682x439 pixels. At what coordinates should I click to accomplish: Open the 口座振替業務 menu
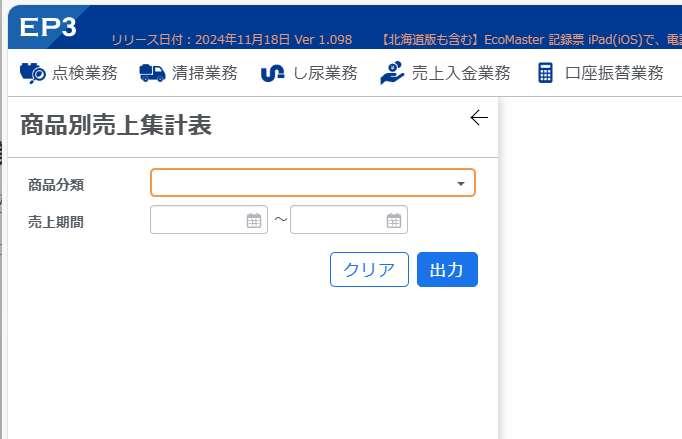(x=601, y=73)
